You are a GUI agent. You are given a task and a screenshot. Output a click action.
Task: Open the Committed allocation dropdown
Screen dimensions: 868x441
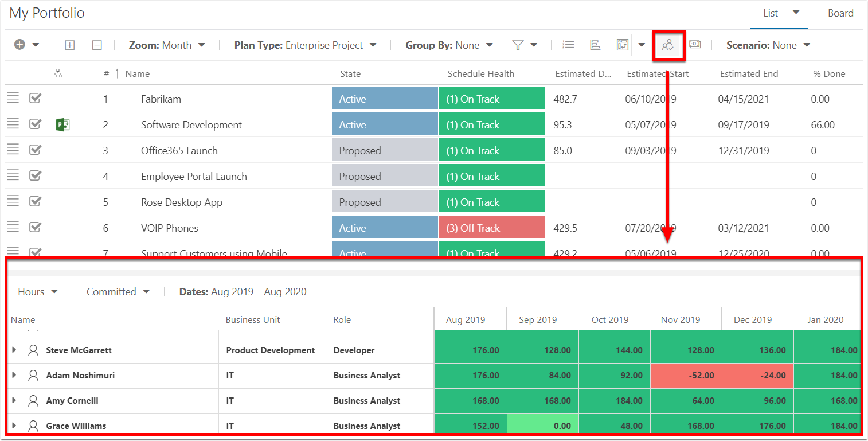click(118, 292)
